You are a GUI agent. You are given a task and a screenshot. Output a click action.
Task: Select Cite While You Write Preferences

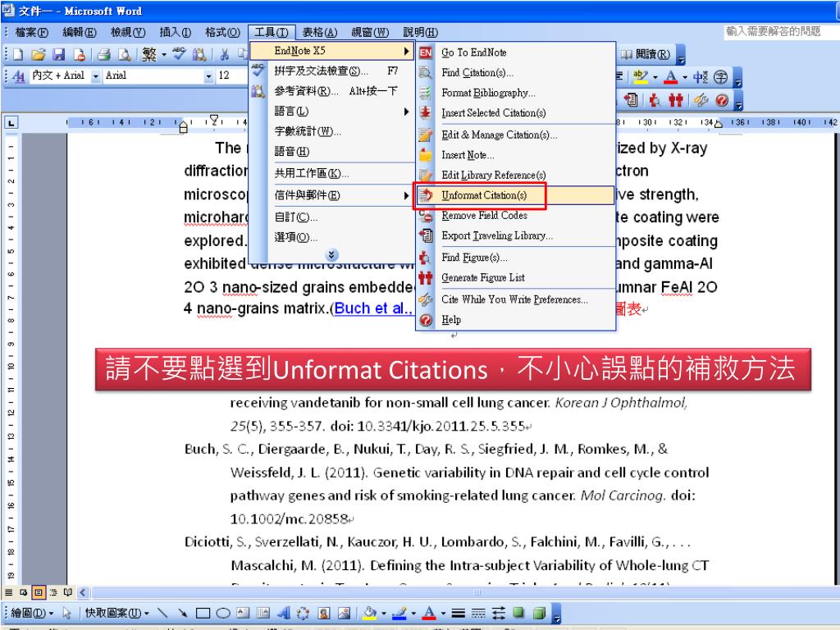tap(516, 299)
